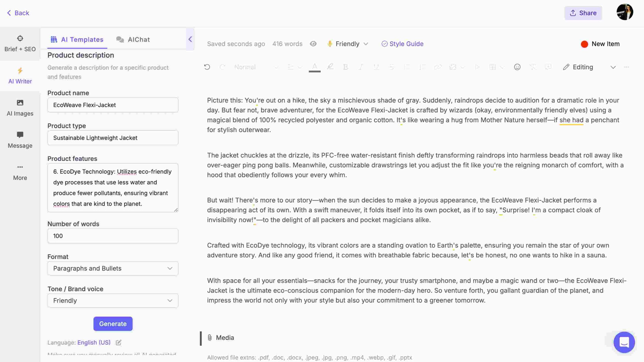Switch to the AIChat tab
This screenshot has height=362, width=644.
139,39
